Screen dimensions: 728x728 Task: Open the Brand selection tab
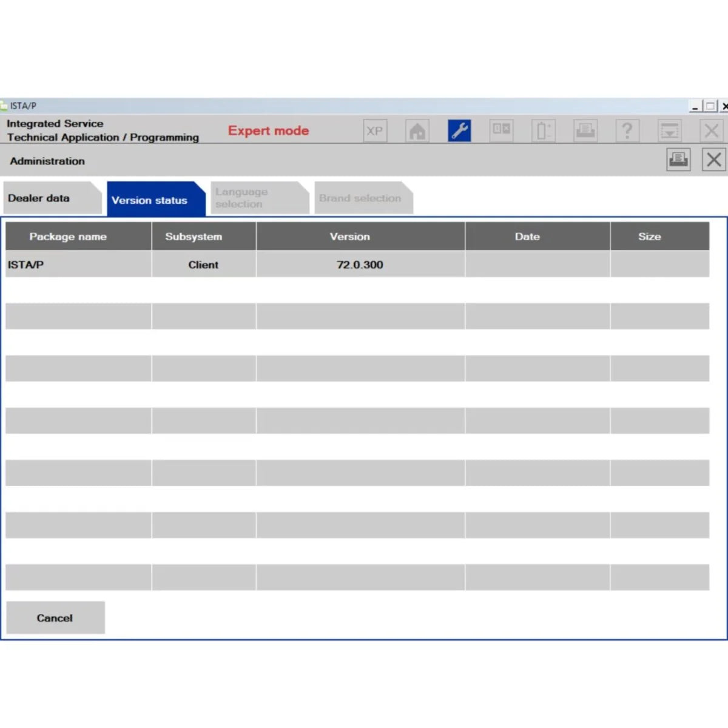click(360, 198)
